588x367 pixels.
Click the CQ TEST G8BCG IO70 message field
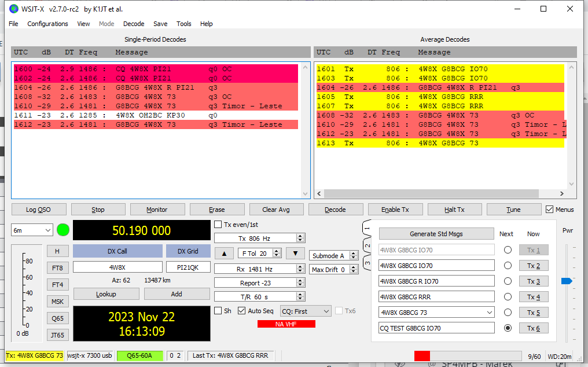coord(436,328)
